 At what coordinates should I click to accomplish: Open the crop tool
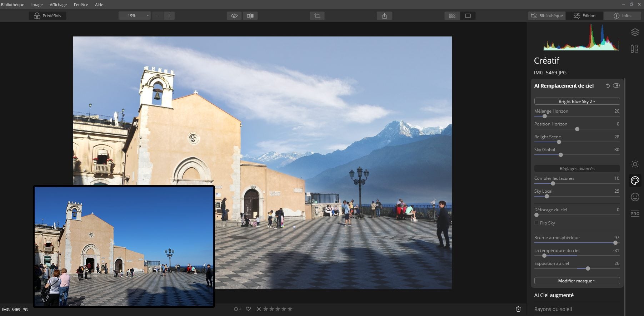317,16
